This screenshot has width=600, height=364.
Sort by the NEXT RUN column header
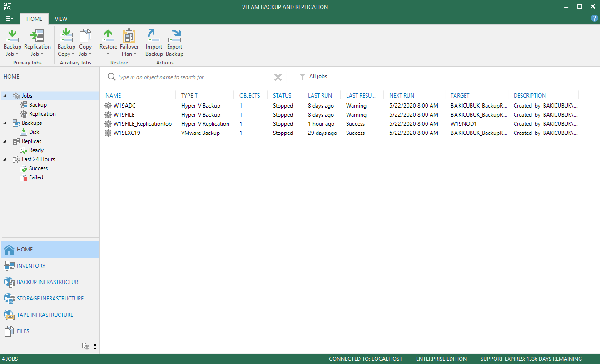click(402, 96)
